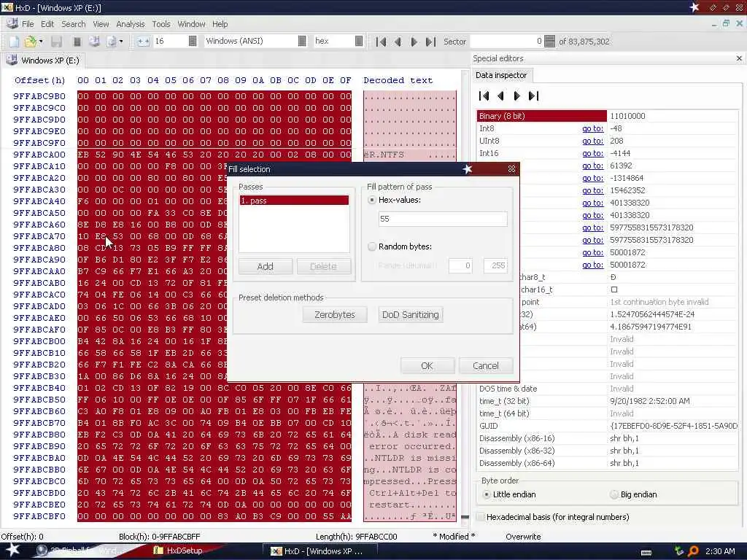Open the bytes per row dropdown
The width and height of the screenshot is (747, 560).
pyautogui.click(x=193, y=42)
